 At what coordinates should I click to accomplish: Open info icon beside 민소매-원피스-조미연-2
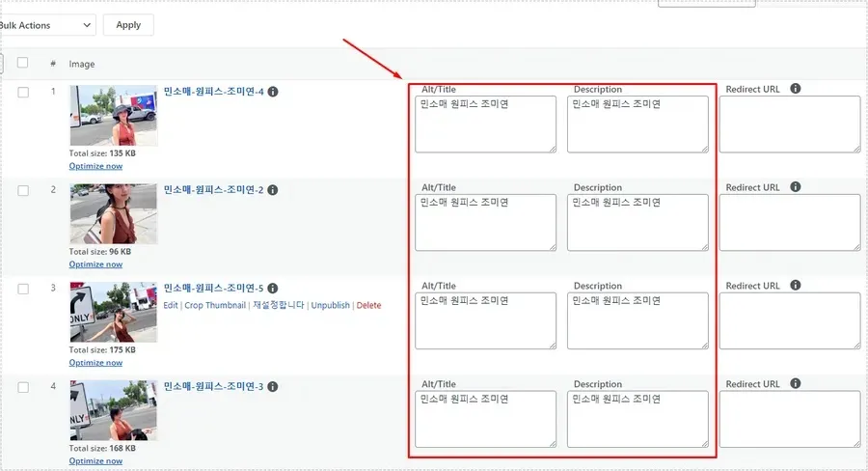click(x=273, y=190)
